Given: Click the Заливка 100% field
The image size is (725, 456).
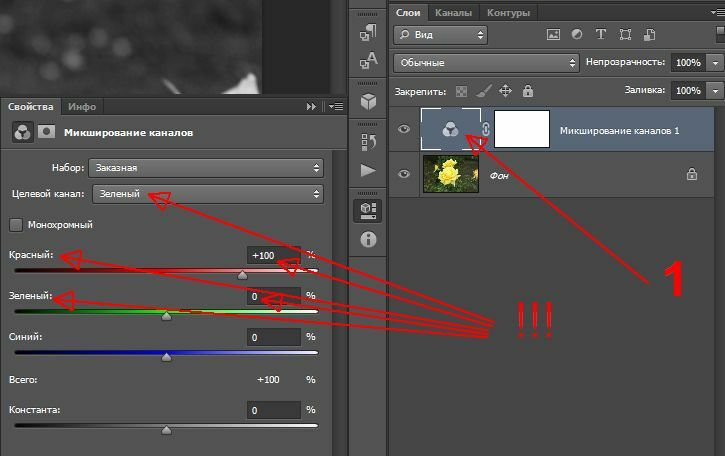Looking at the screenshot, I should [688, 91].
